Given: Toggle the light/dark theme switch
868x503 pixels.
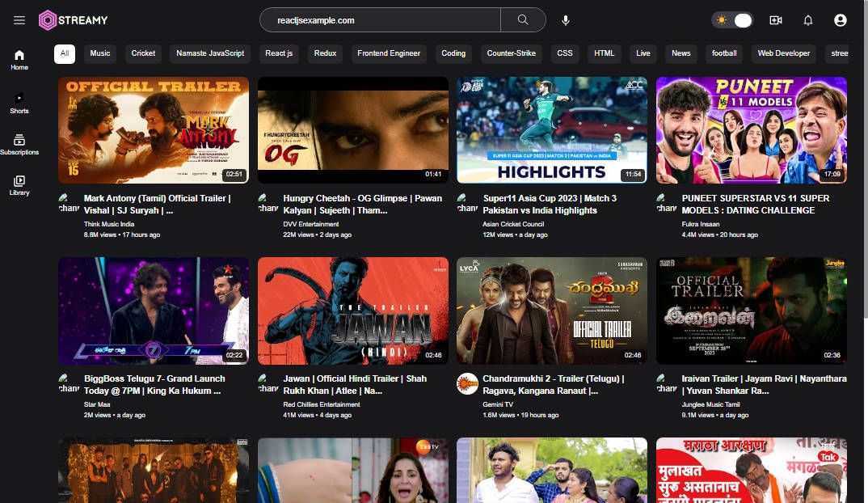Looking at the screenshot, I should (732, 20).
